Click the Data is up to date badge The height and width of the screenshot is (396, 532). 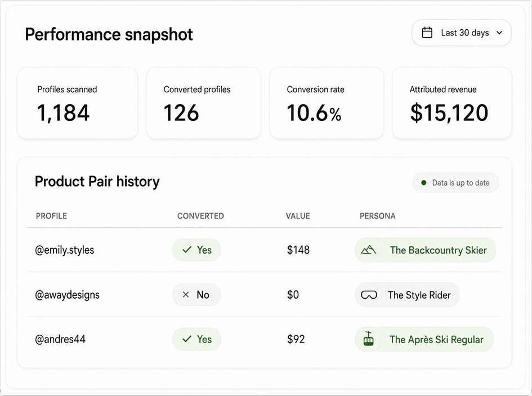pos(455,183)
